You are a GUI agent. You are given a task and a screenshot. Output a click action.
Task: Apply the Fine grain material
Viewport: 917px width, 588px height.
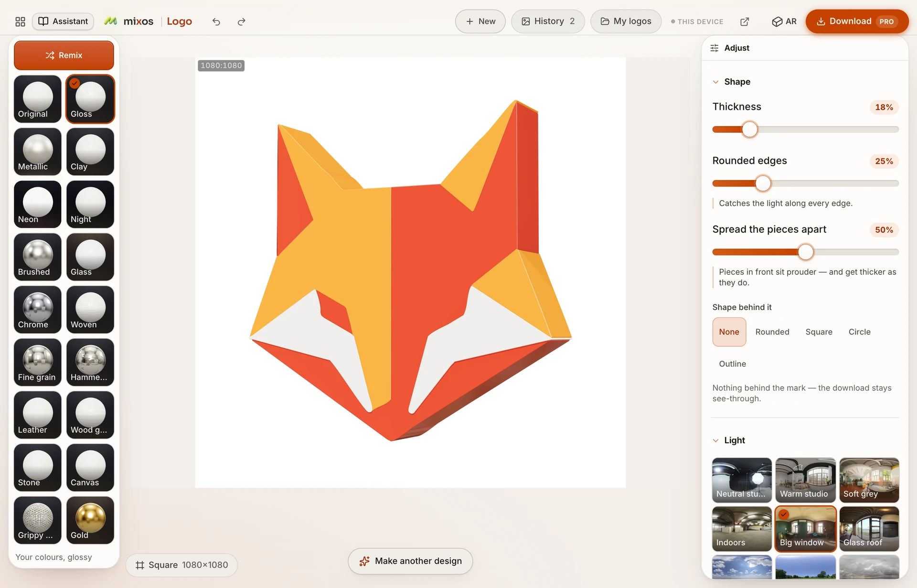coord(38,362)
